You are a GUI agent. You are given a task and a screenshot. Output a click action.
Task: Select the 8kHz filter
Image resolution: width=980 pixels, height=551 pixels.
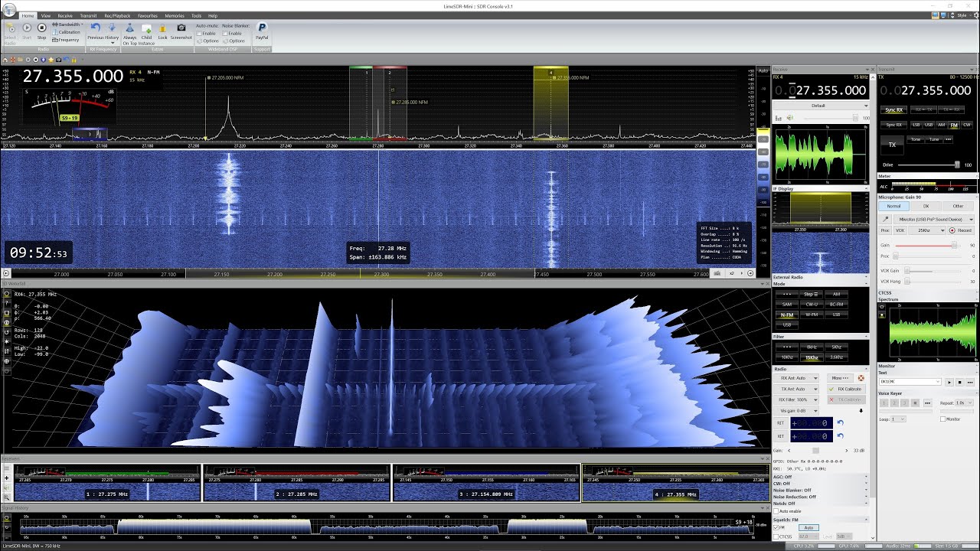(x=812, y=347)
